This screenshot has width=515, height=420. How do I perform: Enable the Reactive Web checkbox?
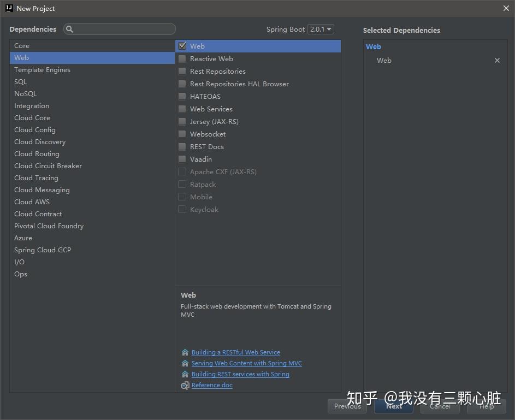(182, 59)
